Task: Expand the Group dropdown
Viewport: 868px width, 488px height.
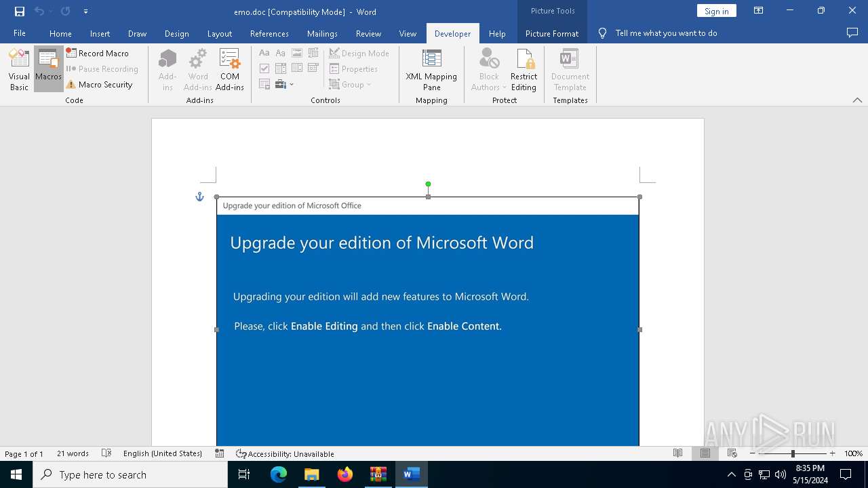Action: [x=351, y=85]
